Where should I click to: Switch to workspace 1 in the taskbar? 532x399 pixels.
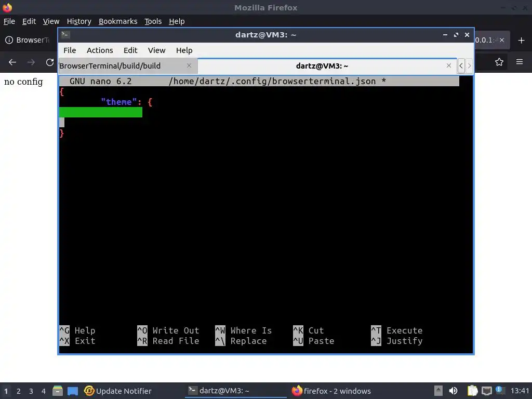tap(6, 391)
